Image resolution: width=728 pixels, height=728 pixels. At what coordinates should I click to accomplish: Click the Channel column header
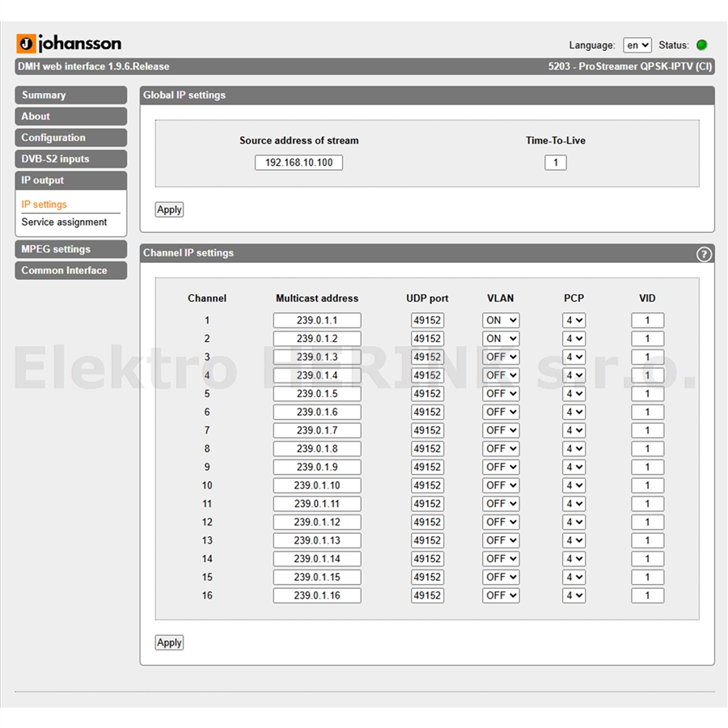click(x=207, y=298)
